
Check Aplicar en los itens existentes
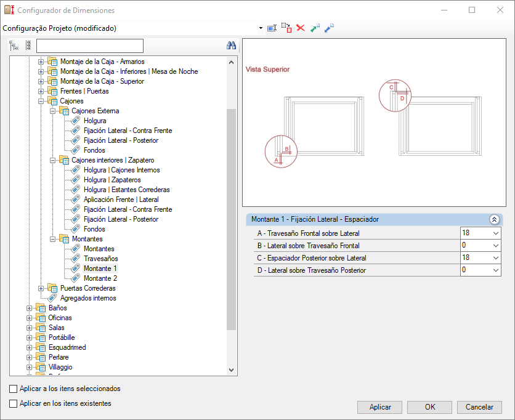point(13,403)
